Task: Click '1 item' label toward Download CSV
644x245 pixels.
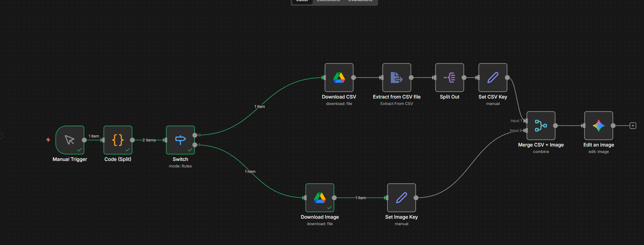Action: click(260, 106)
